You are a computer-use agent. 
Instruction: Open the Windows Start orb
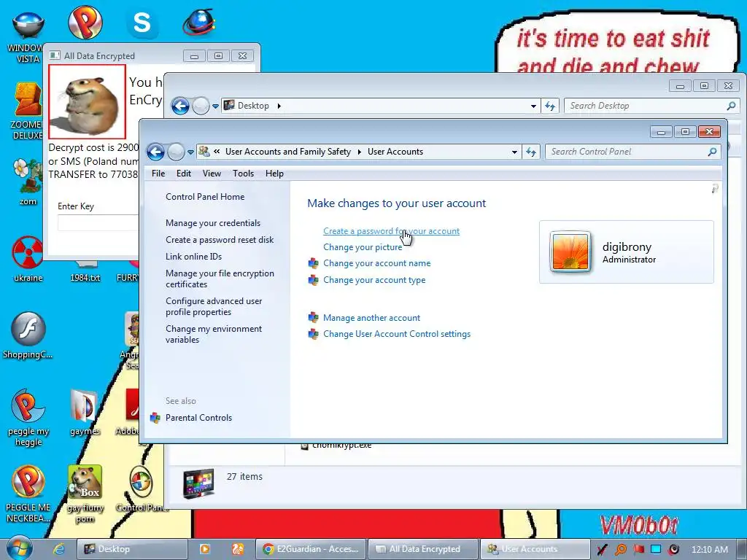click(19, 548)
